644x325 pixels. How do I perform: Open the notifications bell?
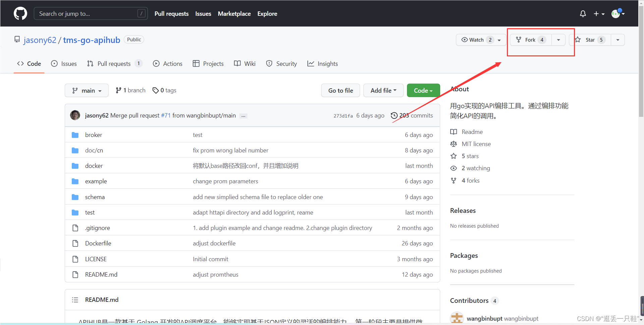(x=583, y=14)
